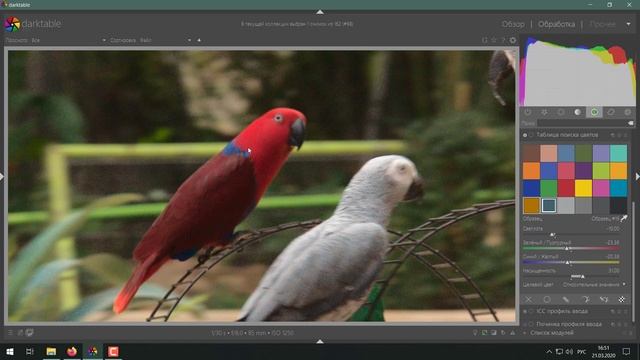Viewport: 640px width, 360px height.
Task: Select the teal color patch in top row
Action: [618, 153]
